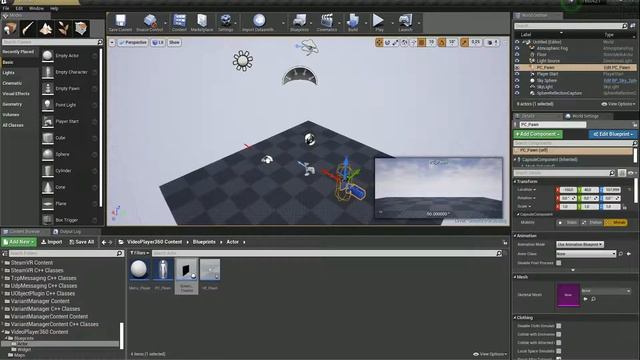The image size is (640, 360).
Task: Open the Lit view mode dropdown
Action: pyautogui.click(x=158, y=42)
